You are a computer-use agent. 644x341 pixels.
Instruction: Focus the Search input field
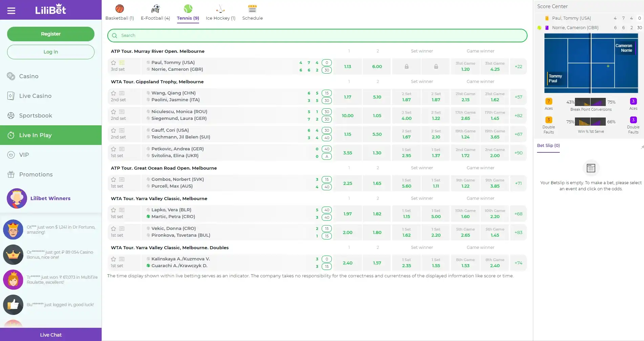[x=317, y=36]
